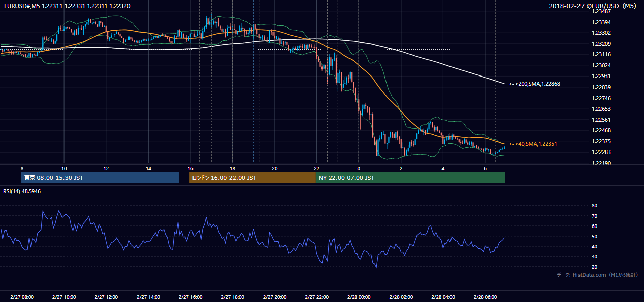Select the ロンドン 16:00-22:00 JST session bar
The image size is (644, 302).
pyautogui.click(x=252, y=178)
